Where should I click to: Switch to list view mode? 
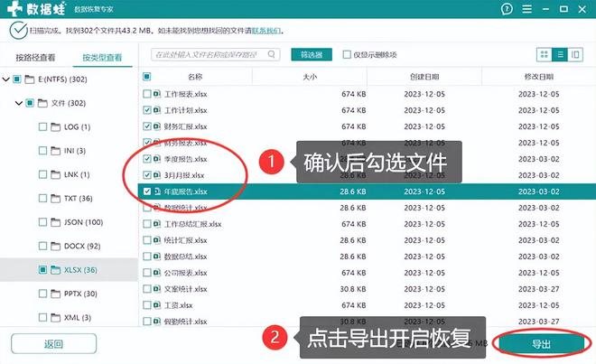(560, 55)
